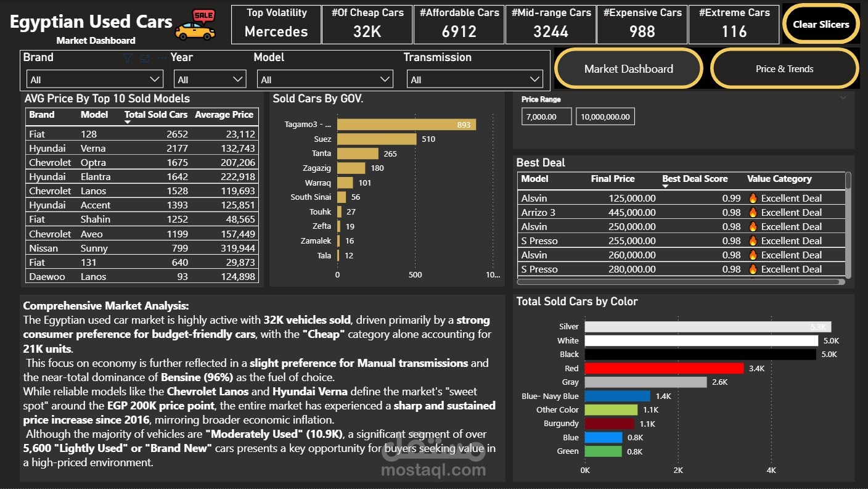Viewport: 868px width, 489px height.
Task: Open focus mode for the Brand slicer
Action: click(144, 58)
